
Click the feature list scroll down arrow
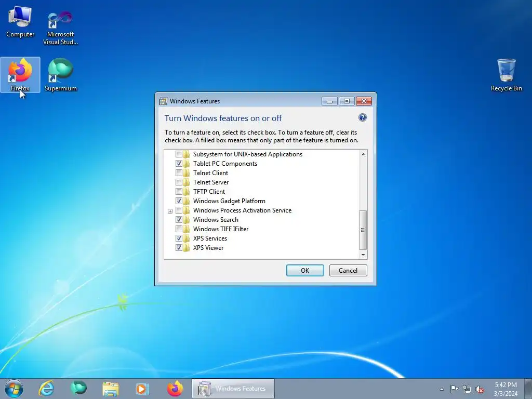click(363, 255)
